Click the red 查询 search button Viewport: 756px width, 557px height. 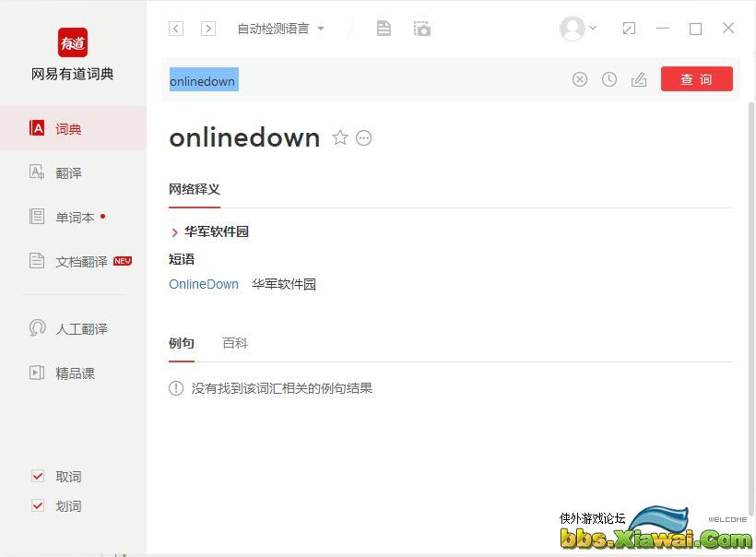click(697, 79)
